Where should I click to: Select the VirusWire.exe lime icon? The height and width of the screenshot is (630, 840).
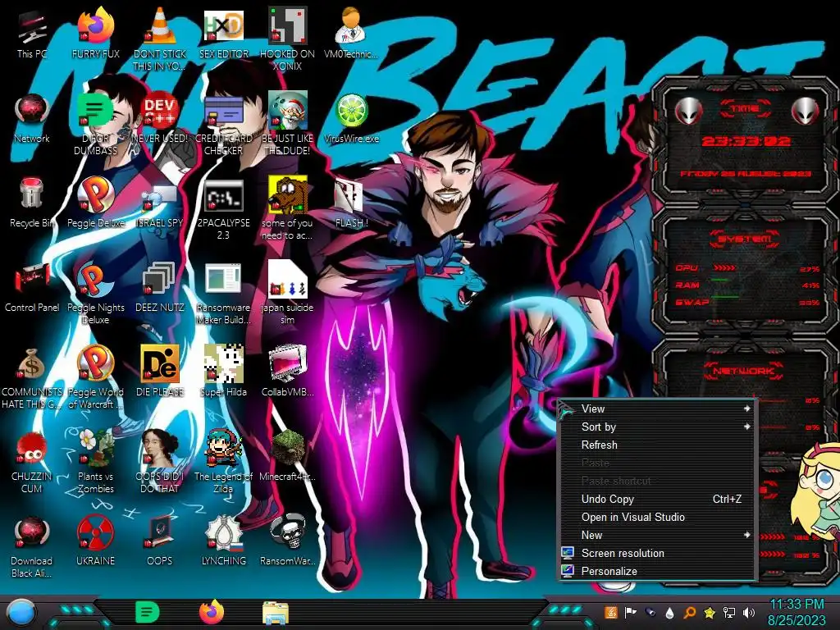click(351, 118)
